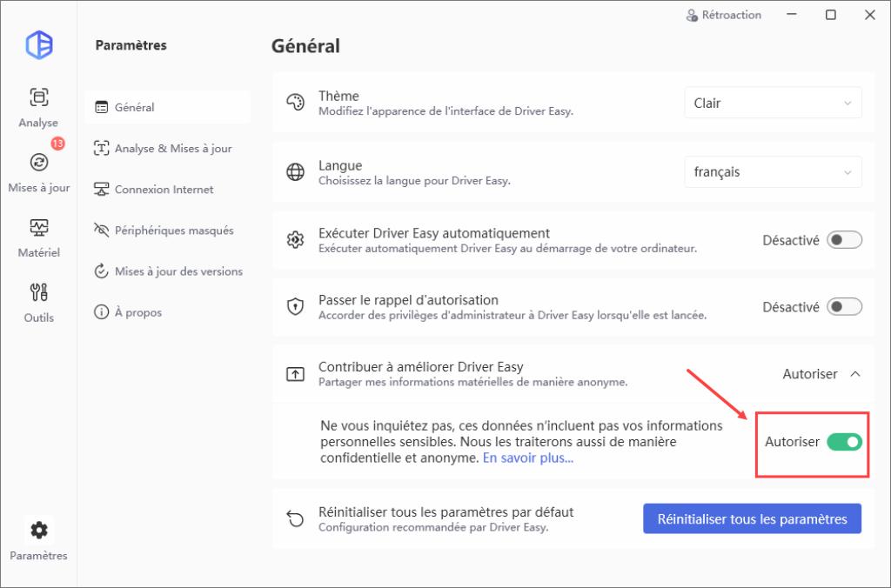Toggle Passer le rappel d'autorisation switch

[844, 307]
